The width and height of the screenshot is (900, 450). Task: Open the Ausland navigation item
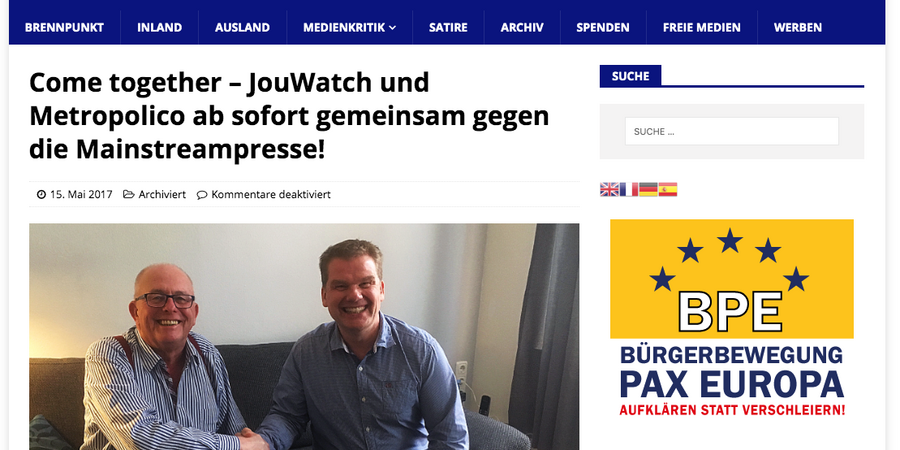pyautogui.click(x=242, y=28)
